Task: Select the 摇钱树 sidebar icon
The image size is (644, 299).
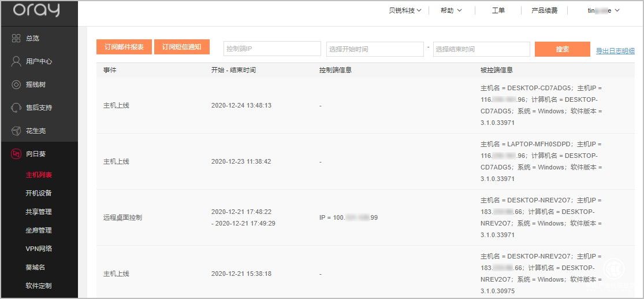Action: [x=16, y=84]
